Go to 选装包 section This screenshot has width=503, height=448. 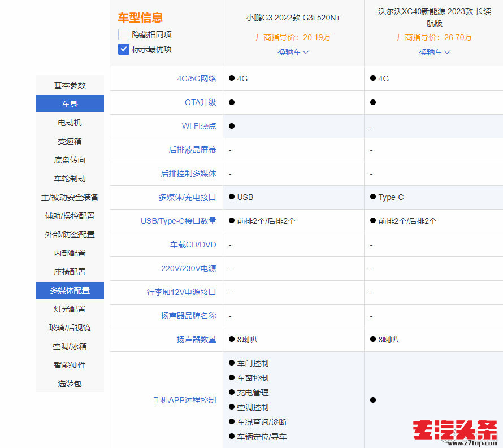pyautogui.click(x=70, y=383)
